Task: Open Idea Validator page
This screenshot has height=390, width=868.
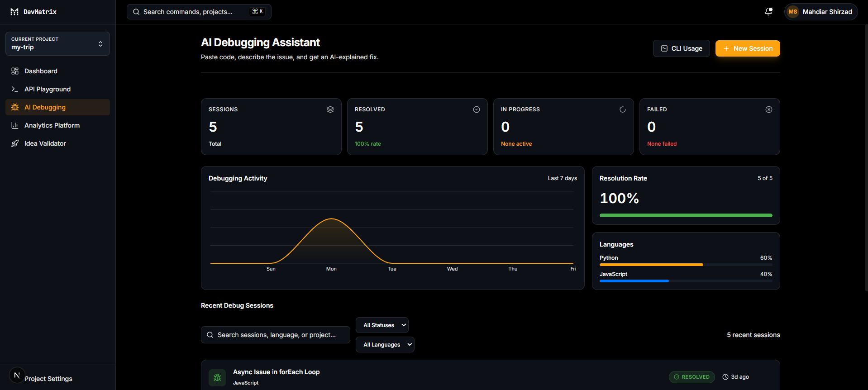Action: coord(57,143)
